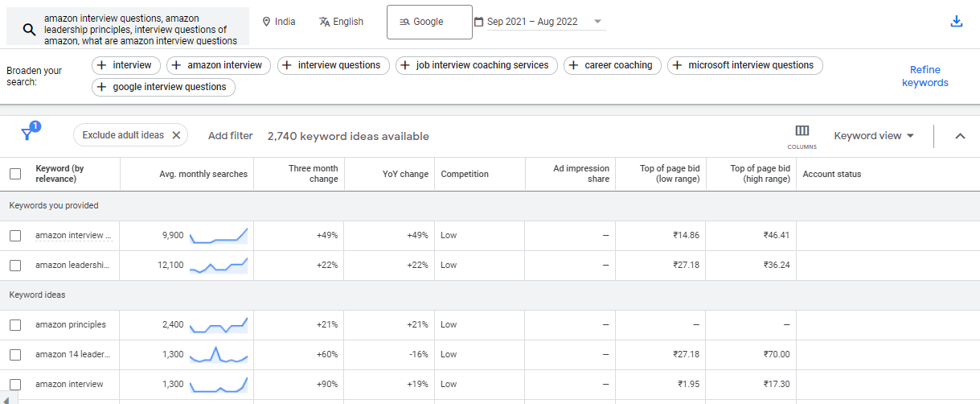This screenshot has width=980, height=404.
Task: Click the '2,740 keyword ideas available' text
Action: 348,136
